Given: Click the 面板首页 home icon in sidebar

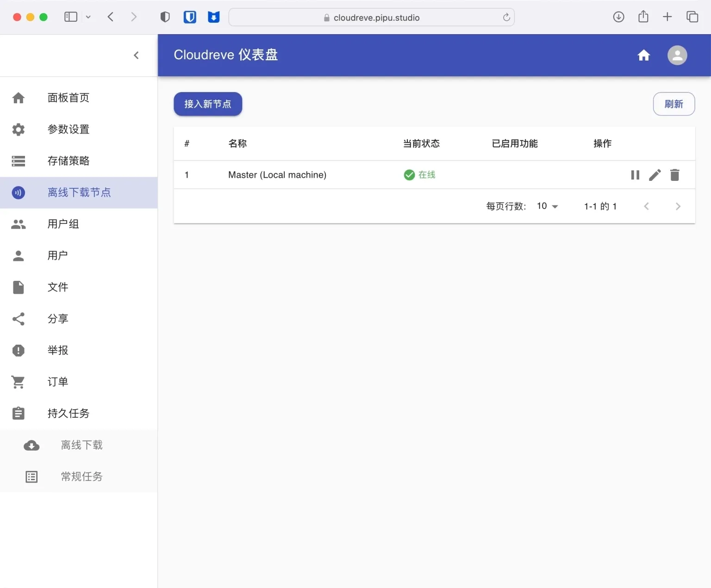Looking at the screenshot, I should click(x=19, y=98).
